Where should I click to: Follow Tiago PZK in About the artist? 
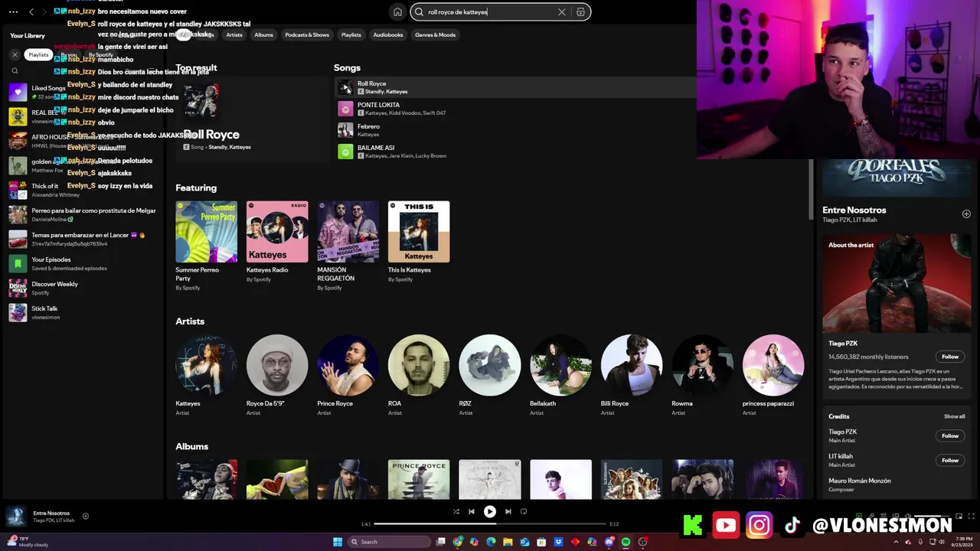tap(949, 357)
